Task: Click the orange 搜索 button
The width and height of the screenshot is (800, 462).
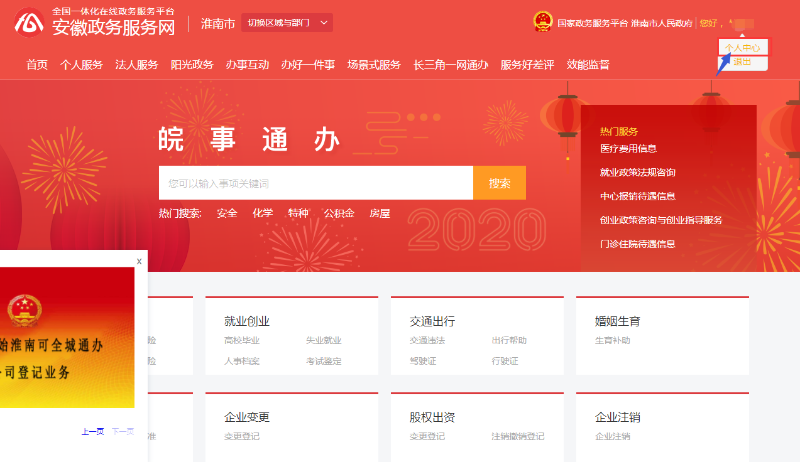Action: tap(499, 183)
